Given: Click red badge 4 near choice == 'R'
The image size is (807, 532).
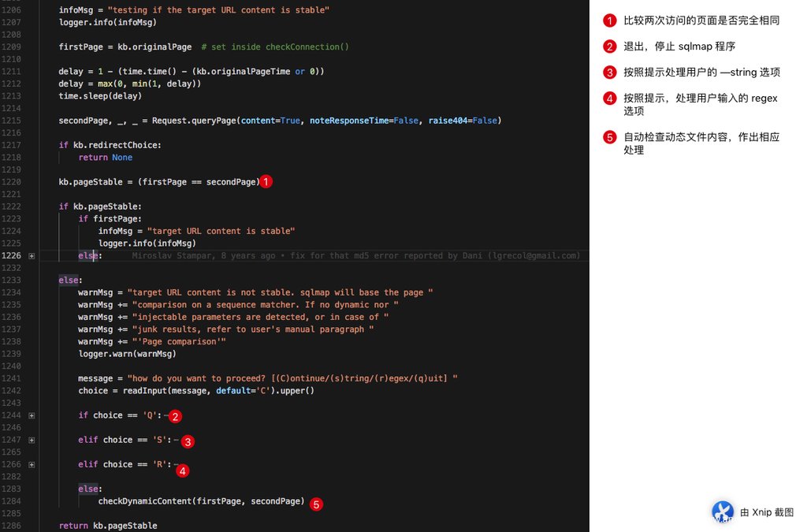Looking at the screenshot, I should click(182, 471).
